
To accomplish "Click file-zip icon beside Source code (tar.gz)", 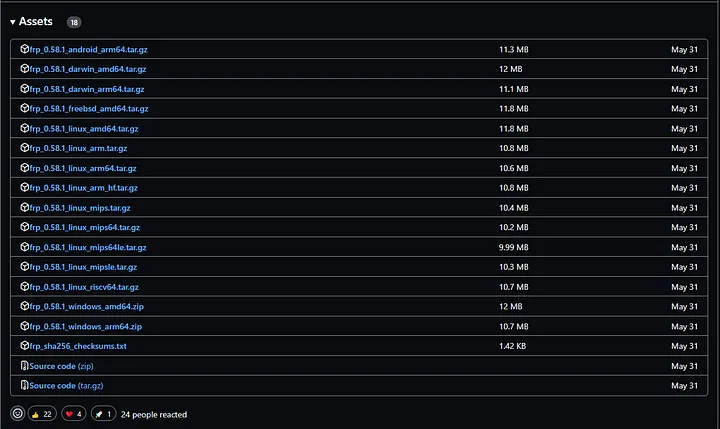I will [x=25, y=385].
